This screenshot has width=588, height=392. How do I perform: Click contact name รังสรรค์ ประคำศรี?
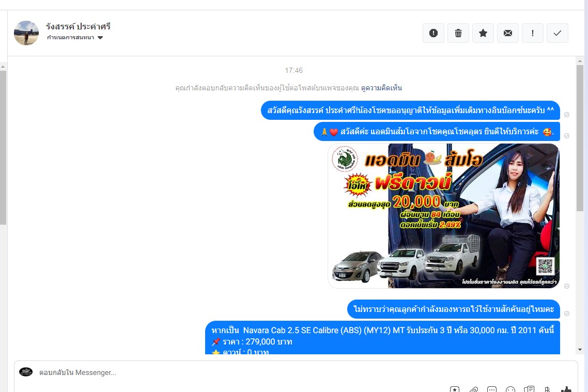[78, 26]
